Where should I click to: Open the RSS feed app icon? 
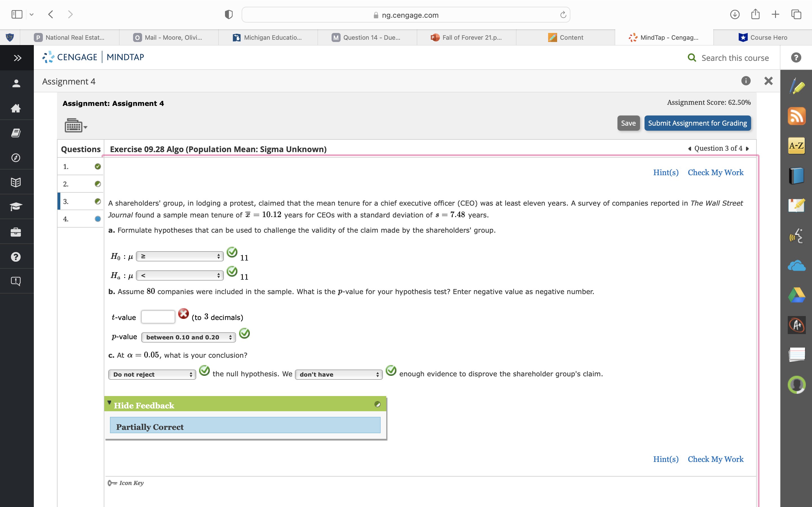pos(796,116)
